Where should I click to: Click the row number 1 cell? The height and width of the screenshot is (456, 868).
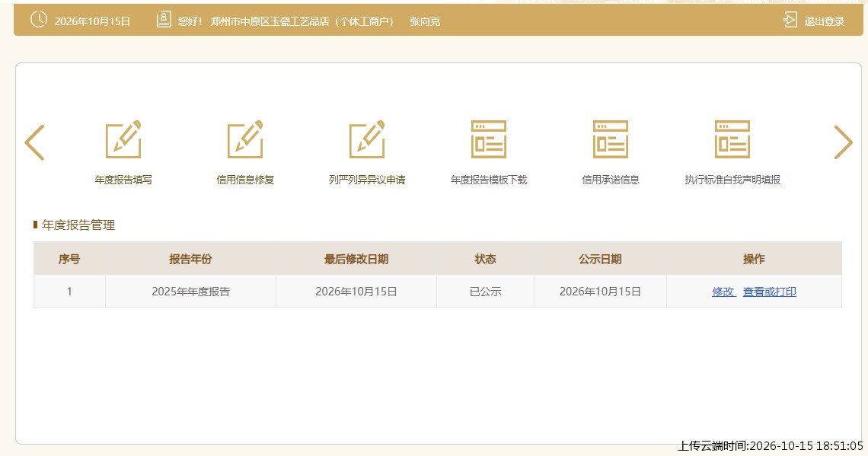point(69,292)
